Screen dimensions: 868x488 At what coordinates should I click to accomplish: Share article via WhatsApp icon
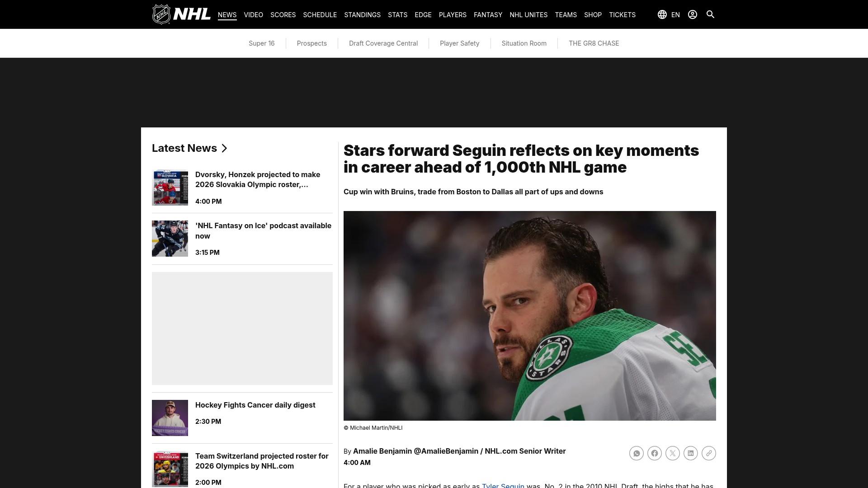coord(637,453)
